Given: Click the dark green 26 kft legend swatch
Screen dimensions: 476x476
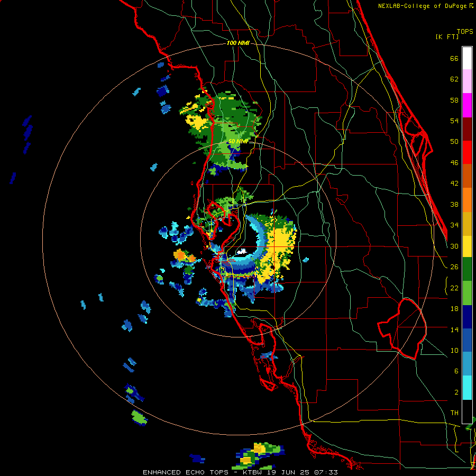Looking at the screenshot, I should click(467, 270).
